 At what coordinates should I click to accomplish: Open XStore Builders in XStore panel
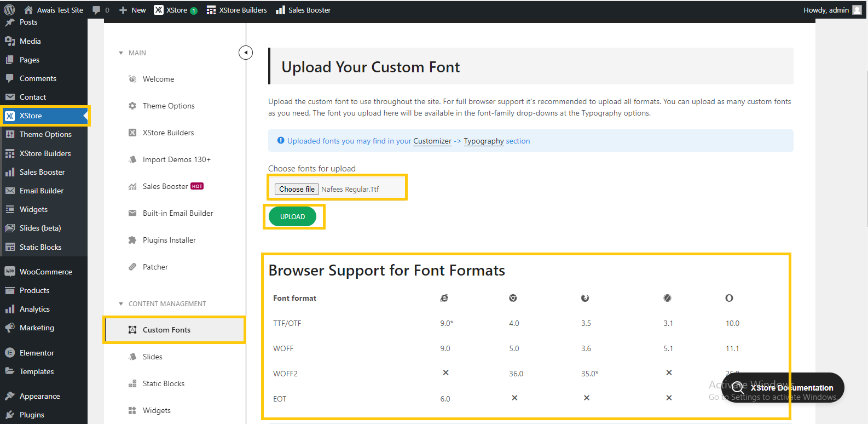168,133
